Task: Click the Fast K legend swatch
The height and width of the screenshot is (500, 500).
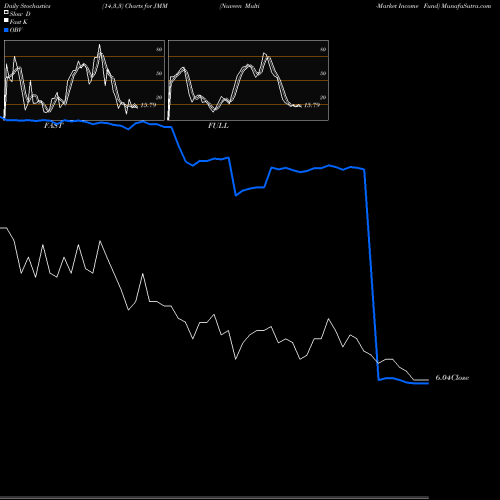Action: pyautogui.click(x=6, y=20)
